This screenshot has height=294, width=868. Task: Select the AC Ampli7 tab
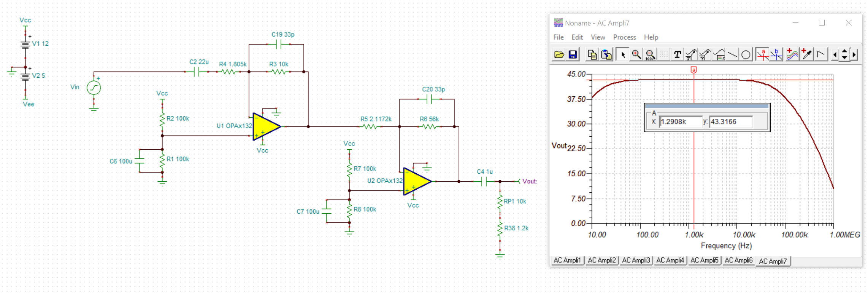[773, 261]
